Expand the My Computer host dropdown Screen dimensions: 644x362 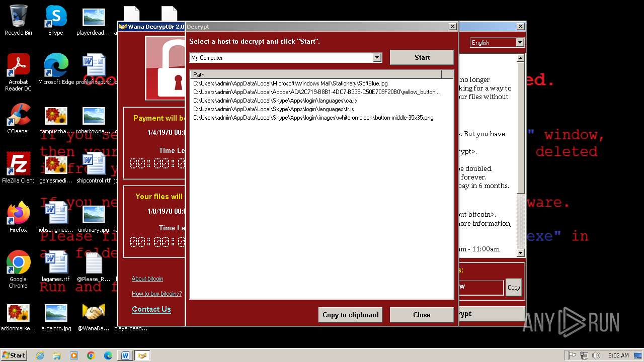[x=377, y=58]
